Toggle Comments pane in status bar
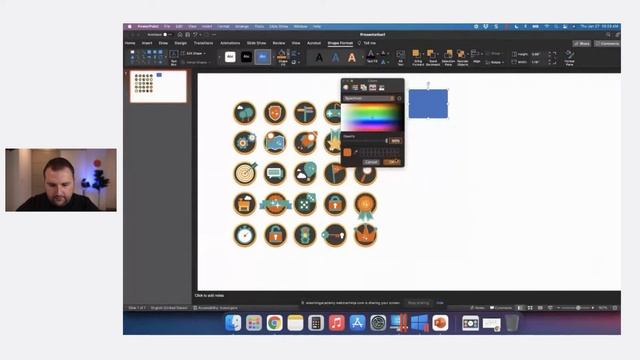640x360 pixels. tap(501, 308)
